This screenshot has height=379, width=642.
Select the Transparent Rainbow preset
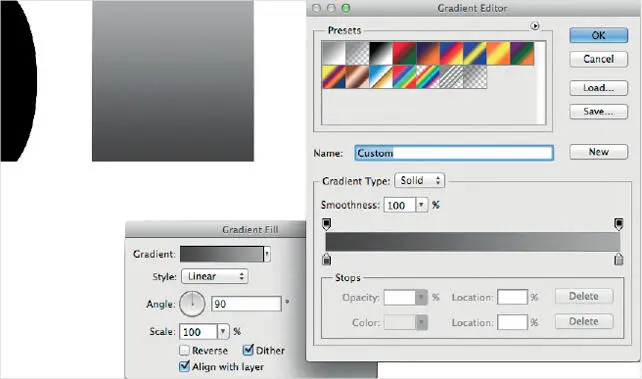428,77
